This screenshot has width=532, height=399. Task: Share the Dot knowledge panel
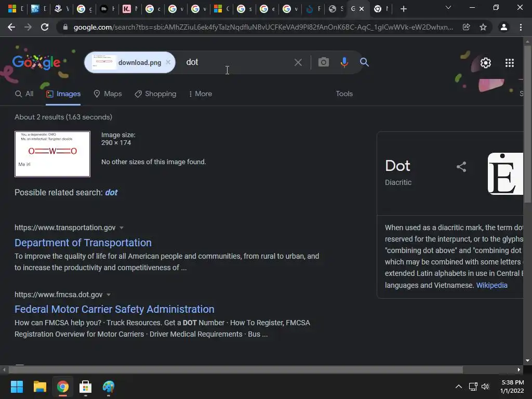461,167
